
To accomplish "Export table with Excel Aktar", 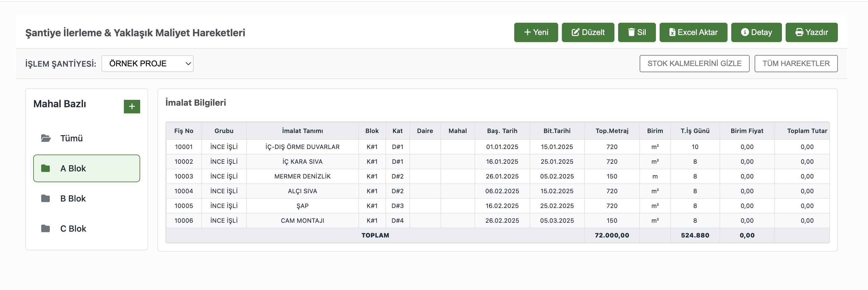I will (x=693, y=32).
